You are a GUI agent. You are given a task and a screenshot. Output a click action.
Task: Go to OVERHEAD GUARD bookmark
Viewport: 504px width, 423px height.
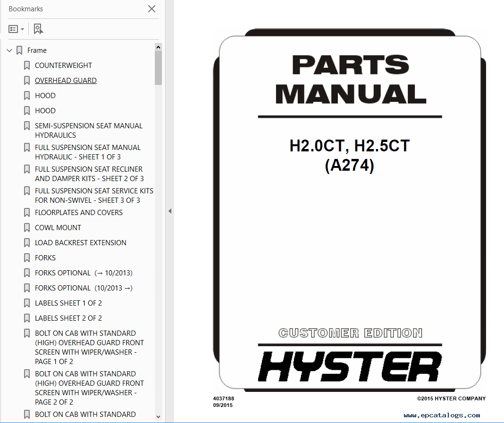[x=66, y=81]
